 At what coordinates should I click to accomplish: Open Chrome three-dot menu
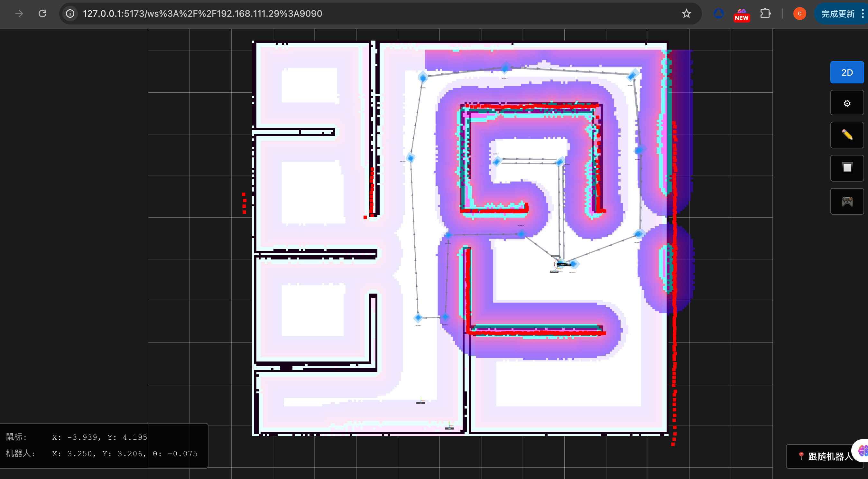[x=863, y=14]
